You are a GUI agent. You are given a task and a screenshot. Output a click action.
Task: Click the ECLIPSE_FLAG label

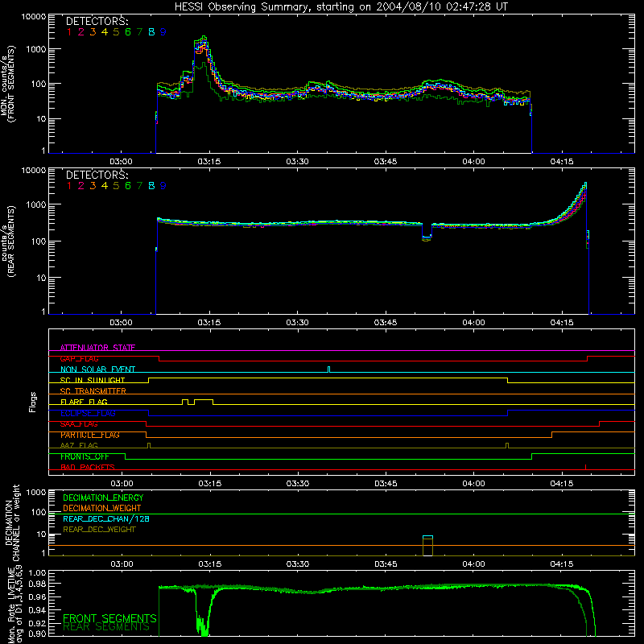tap(88, 413)
